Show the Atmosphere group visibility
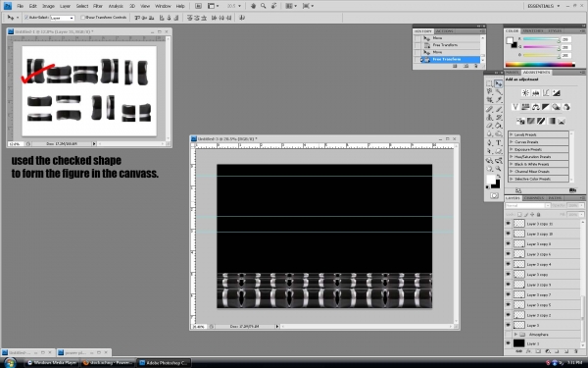Viewport: 588px width, 368px height. tap(508, 335)
